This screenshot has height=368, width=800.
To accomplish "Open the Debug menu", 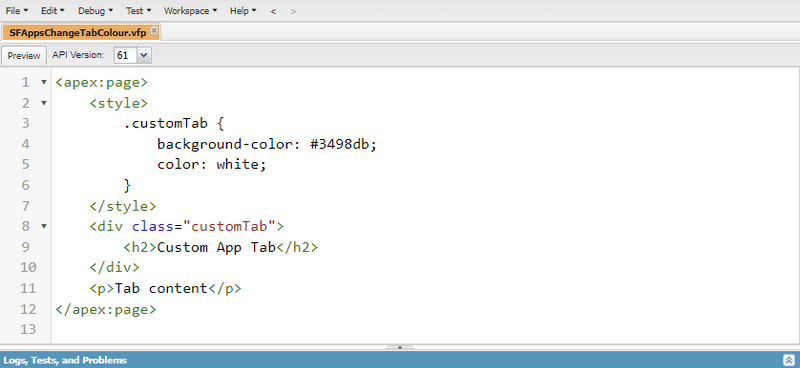I will (x=95, y=11).
